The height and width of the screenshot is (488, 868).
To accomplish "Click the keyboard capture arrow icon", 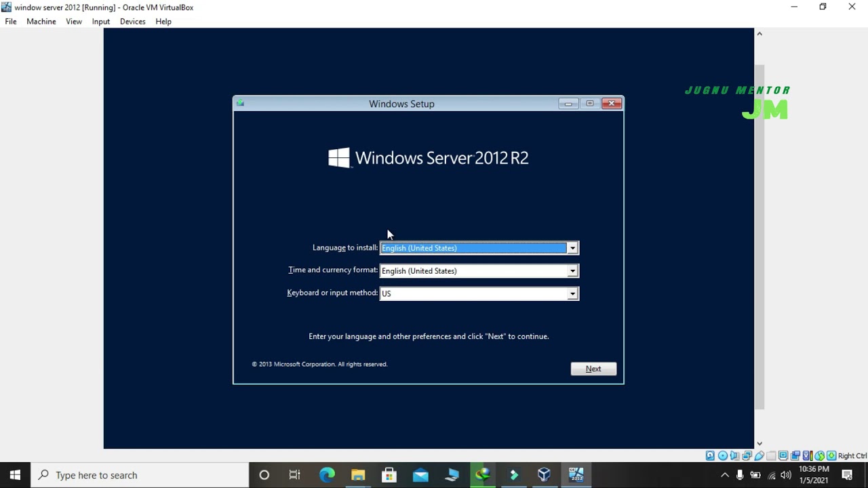I will 831,455.
